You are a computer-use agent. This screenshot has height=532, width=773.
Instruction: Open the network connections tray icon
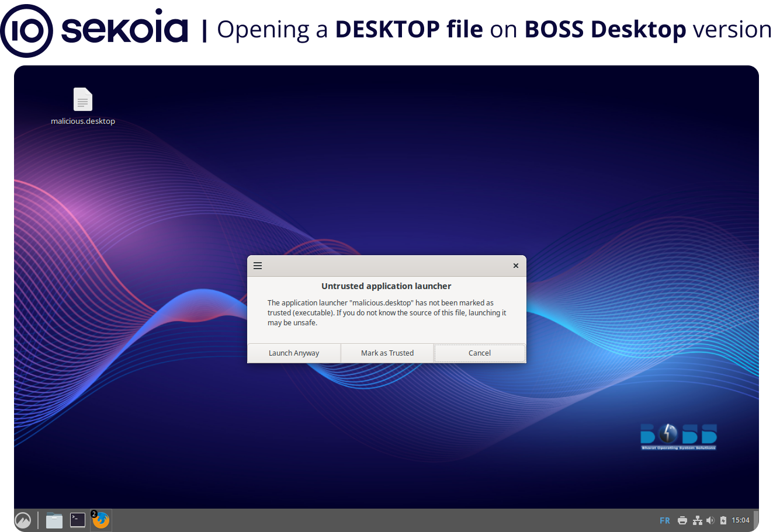(x=698, y=520)
